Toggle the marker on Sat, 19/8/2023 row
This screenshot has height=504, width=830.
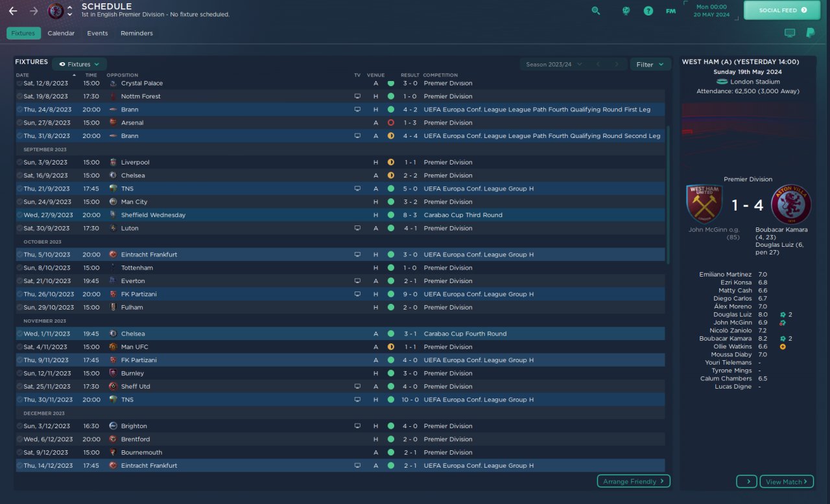(19, 97)
